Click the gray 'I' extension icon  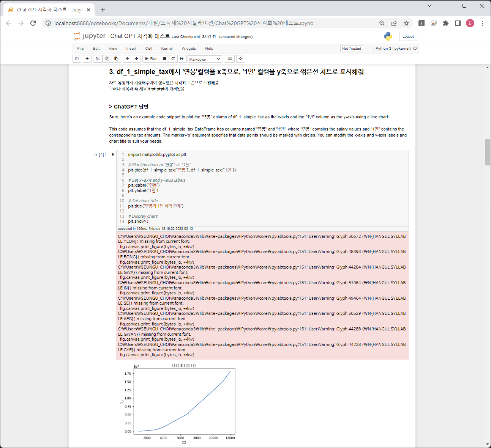[x=422, y=23]
